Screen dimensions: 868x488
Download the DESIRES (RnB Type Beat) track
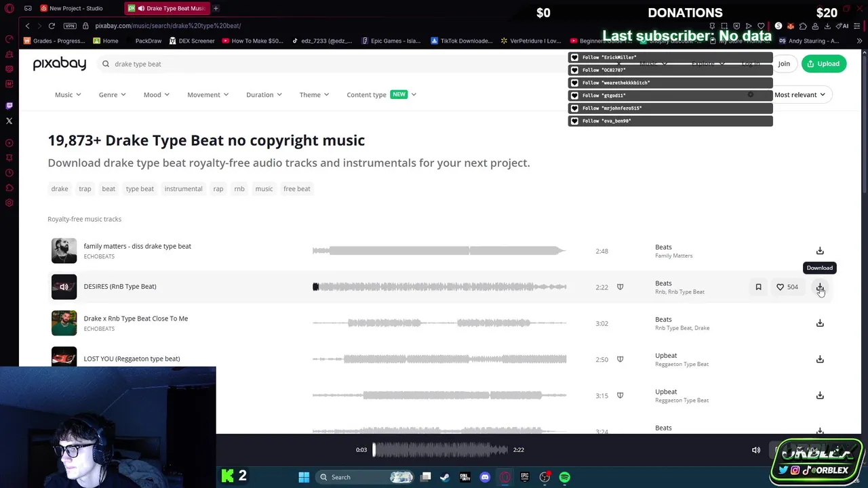click(x=820, y=287)
